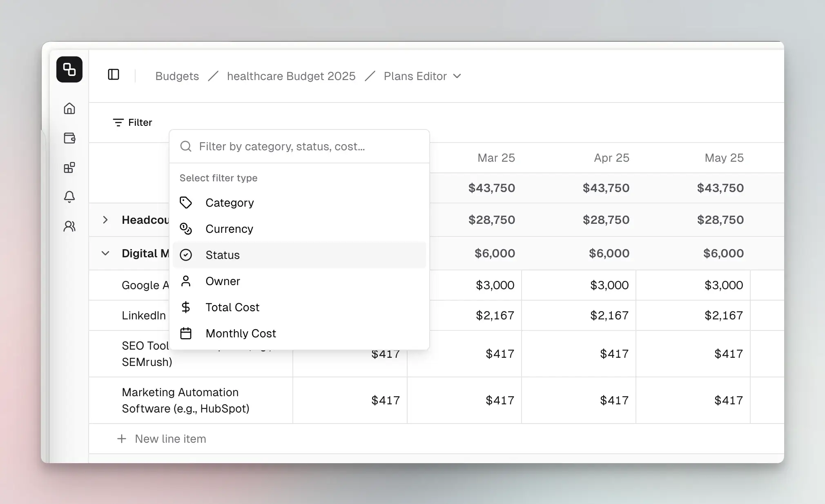Go to Budgets via the breadcrumb
This screenshot has width=825, height=504.
click(177, 76)
